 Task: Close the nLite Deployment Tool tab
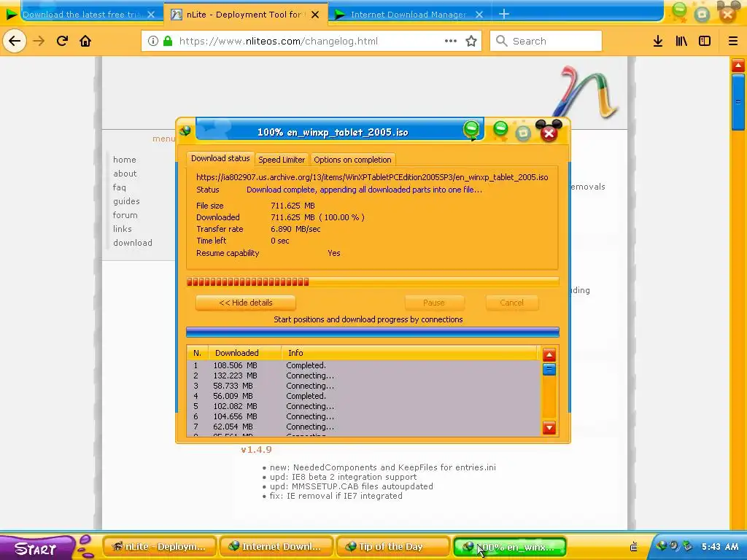pos(315,15)
